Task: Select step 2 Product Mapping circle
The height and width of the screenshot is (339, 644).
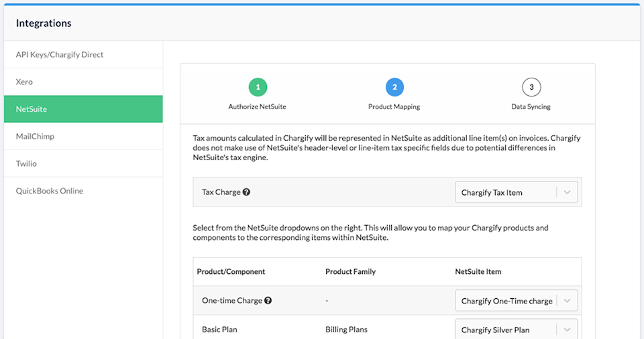Action: [x=394, y=87]
